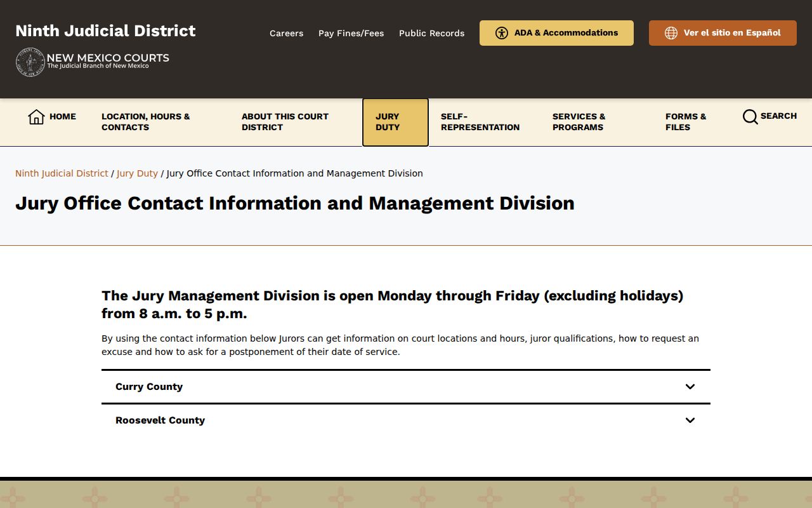812x508 pixels.
Task: Expand Roosevelt County chevron arrow
Action: tap(690, 420)
